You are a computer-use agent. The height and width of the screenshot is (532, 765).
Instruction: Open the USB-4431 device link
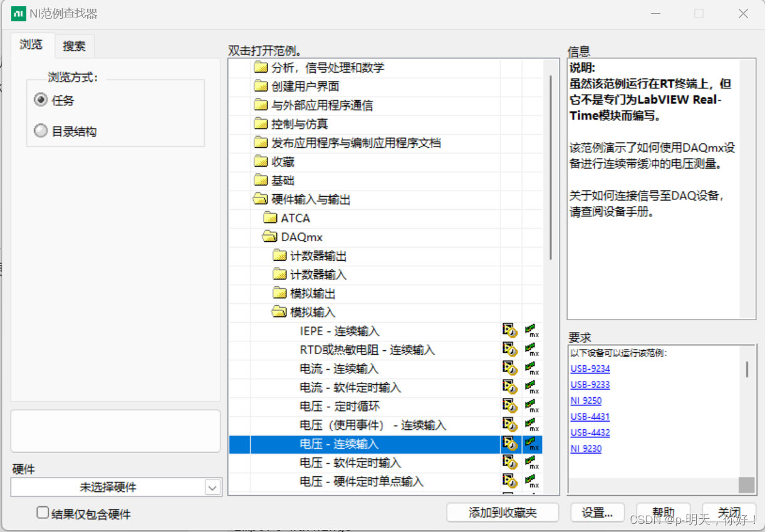coord(590,417)
